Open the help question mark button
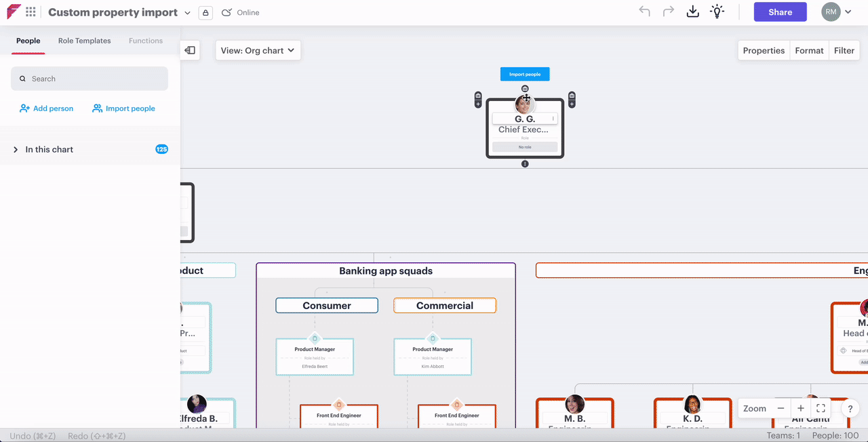The width and height of the screenshot is (868, 442). (x=850, y=409)
